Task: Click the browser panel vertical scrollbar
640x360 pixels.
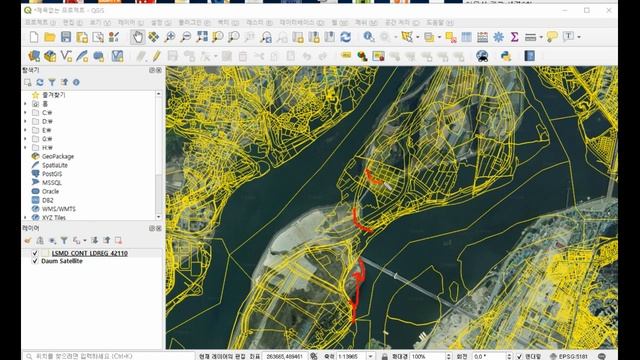Action: [x=158, y=155]
